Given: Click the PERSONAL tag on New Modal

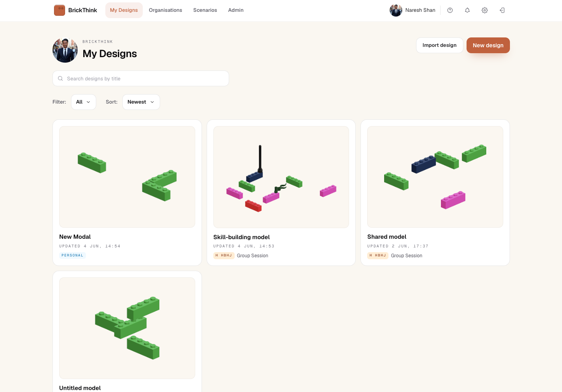Looking at the screenshot, I should pyautogui.click(x=73, y=255).
